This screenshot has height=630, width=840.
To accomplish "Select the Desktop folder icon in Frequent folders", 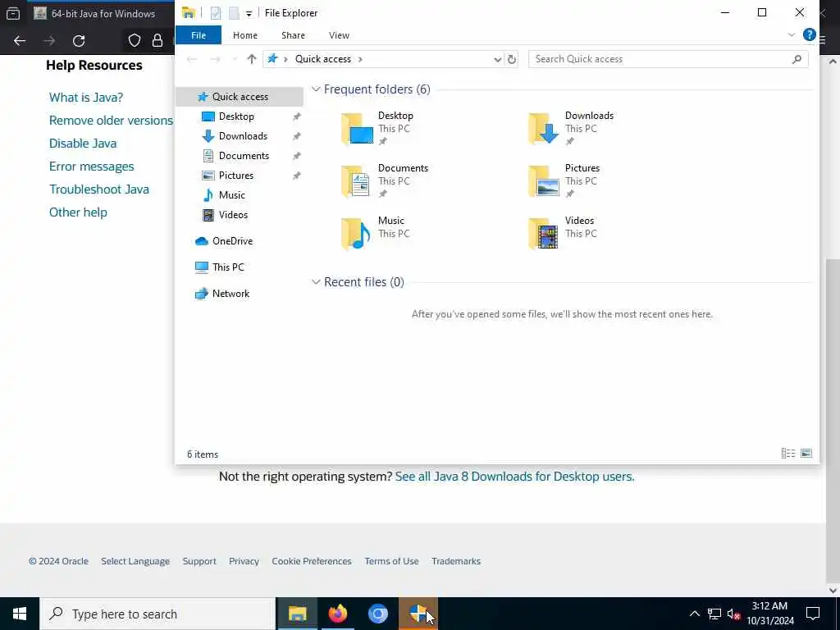I will click(x=358, y=129).
